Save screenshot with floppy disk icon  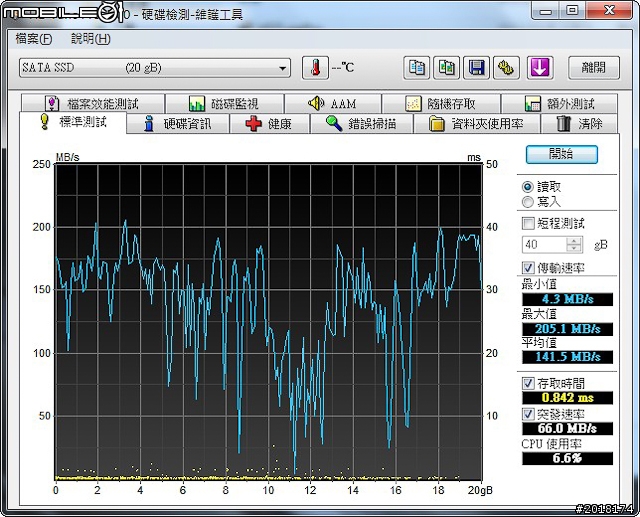point(476,68)
